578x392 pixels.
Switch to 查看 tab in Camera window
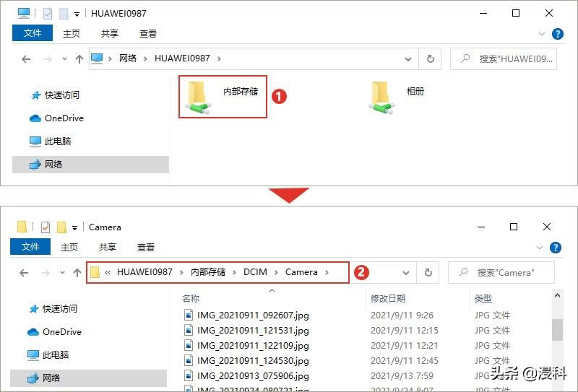146,247
